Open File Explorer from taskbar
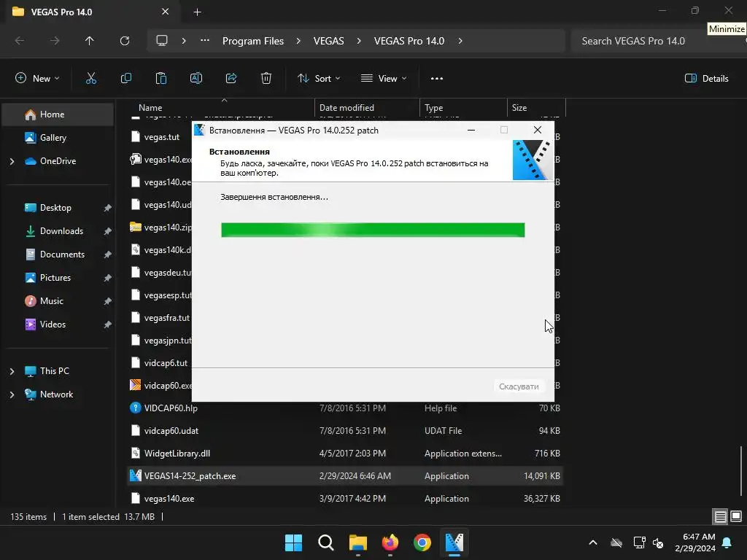The width and height of the screenshot is (747, 560). tap(357, 542)
